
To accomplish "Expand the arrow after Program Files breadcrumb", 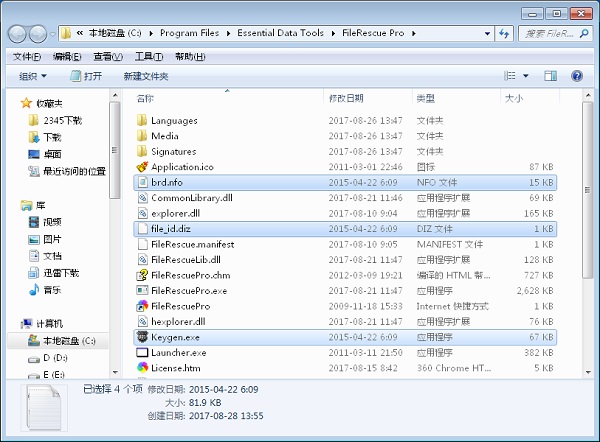I will pyautogui.click(x=228, y=34).
